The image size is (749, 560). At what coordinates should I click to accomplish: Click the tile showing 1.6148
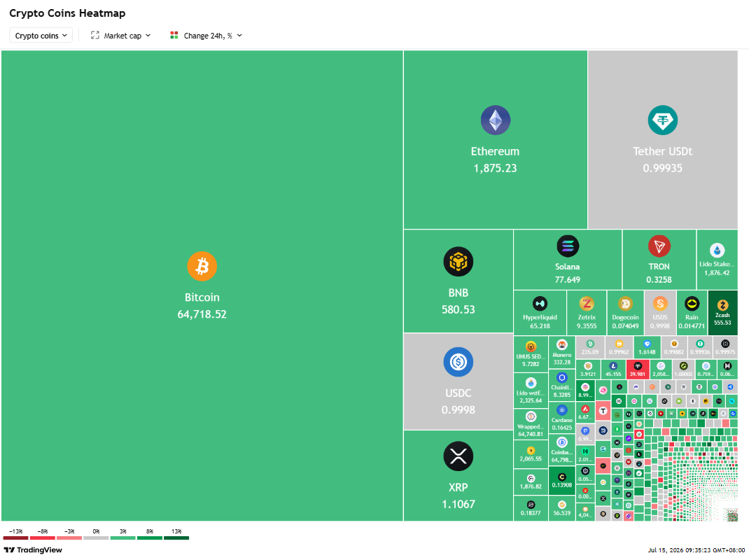[647, 347]
